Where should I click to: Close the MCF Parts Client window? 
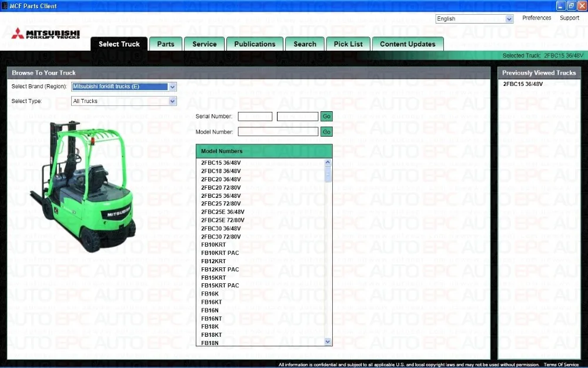582,5
